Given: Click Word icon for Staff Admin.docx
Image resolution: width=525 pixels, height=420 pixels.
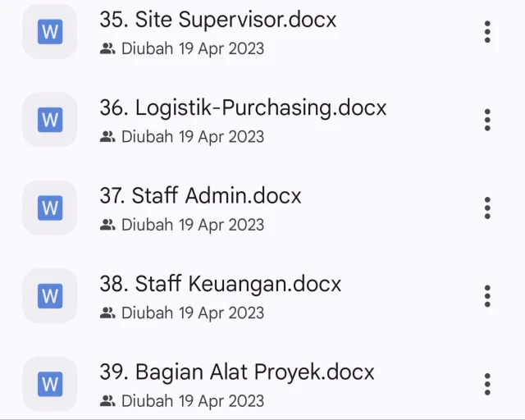Looking at the screenshot, I should click(50, 208).
